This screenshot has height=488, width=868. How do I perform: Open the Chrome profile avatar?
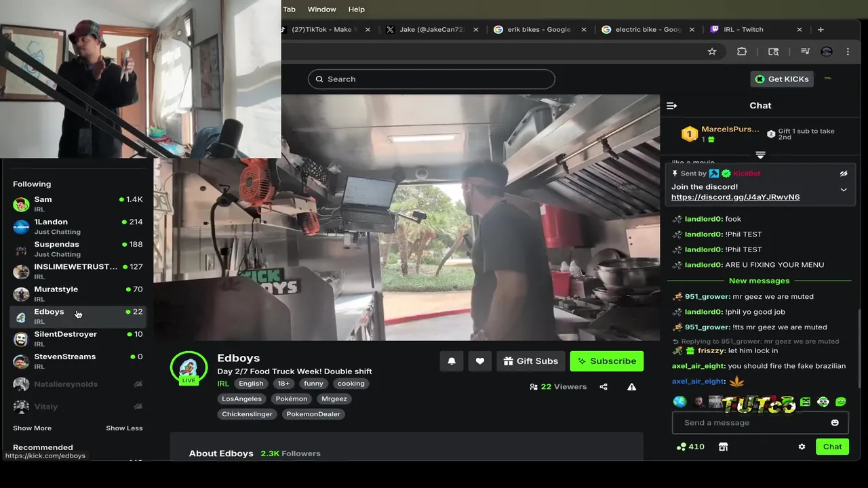(x=826, y=52)
